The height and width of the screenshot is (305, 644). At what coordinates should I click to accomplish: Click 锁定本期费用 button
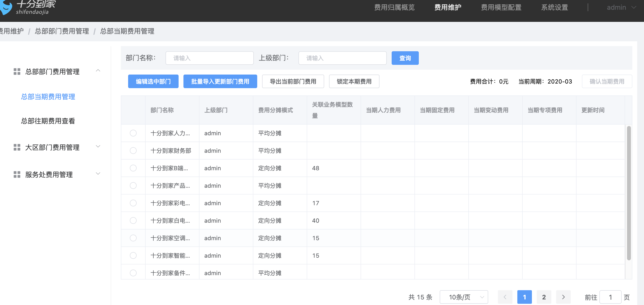pos(354,81)
